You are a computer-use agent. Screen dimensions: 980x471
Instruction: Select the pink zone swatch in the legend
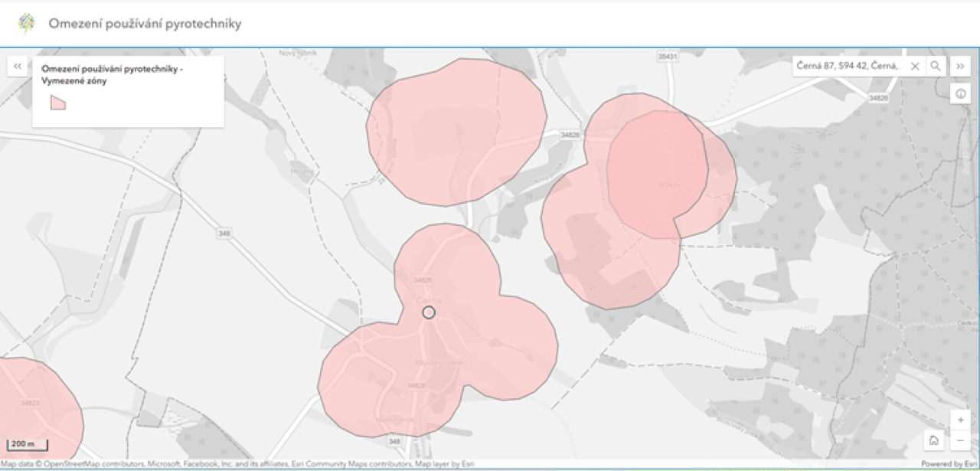click(58, 103)
